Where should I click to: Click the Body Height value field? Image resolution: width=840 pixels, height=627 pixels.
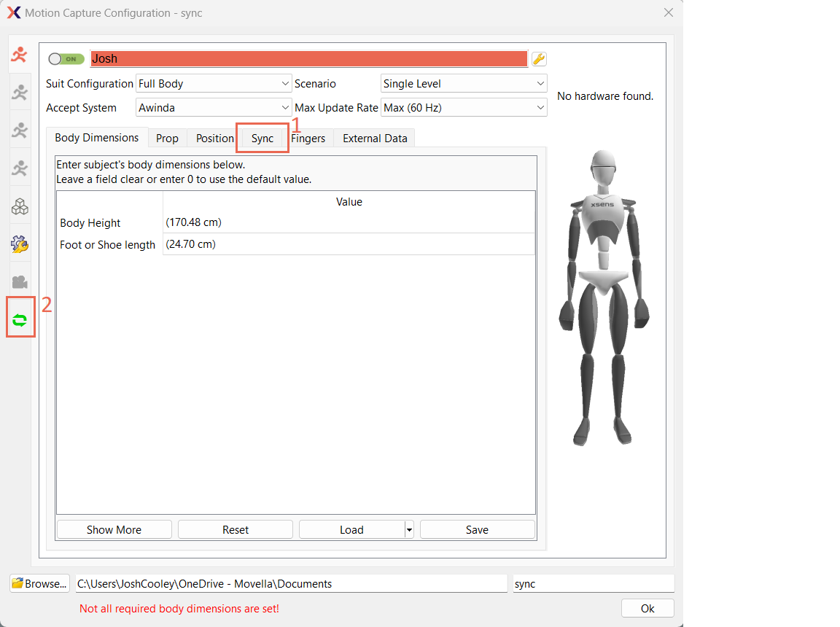pyautogui.click(x=349, y=222)
